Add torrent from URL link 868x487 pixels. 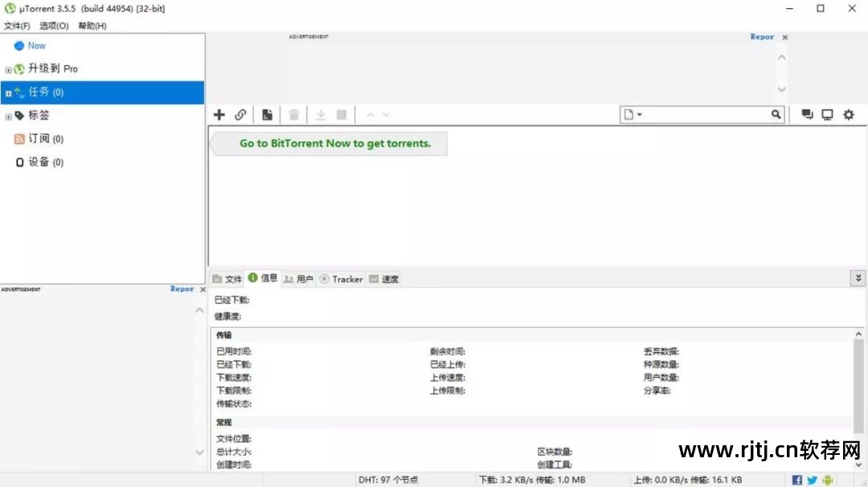click(x=240, y=114)
